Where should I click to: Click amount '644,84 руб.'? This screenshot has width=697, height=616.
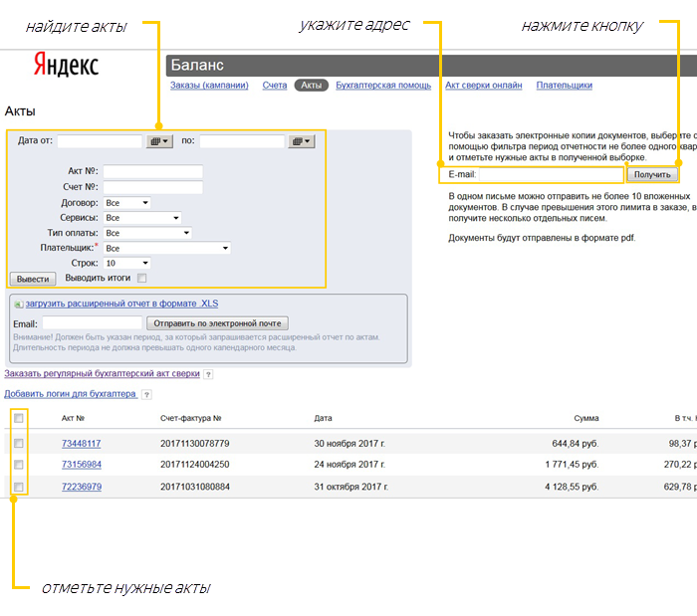[x=576, y=444]
